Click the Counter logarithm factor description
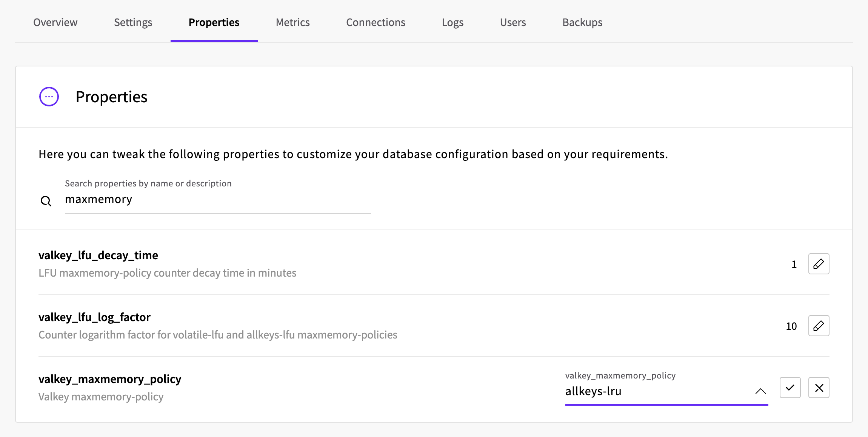 point(218,335)
